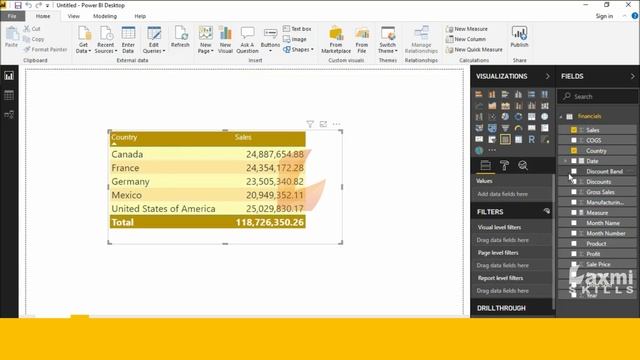Select the Table visualization icon
The width and height of the screenshot is (640, 360).
tap(505, 140)
